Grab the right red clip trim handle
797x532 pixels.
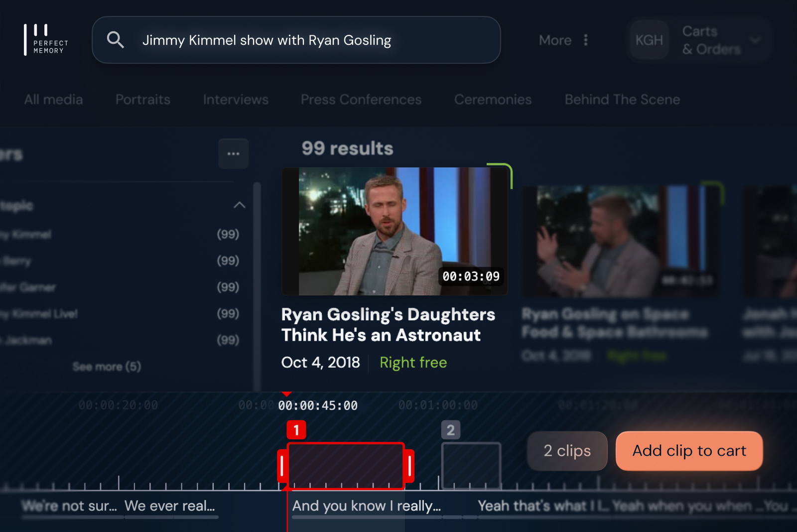point(409,466)
